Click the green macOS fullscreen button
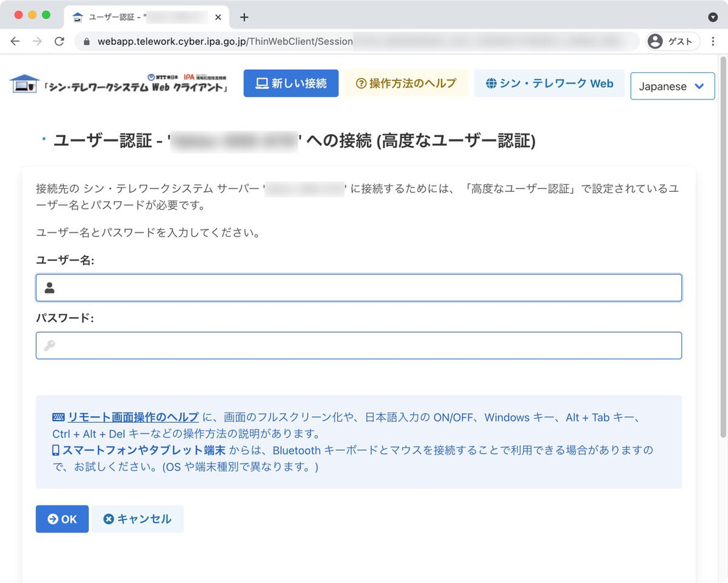The width and height of the screenshot is (728, 583). [46, 15]
